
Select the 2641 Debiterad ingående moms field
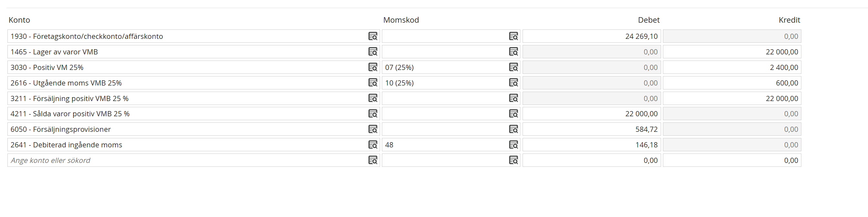click(x=185, y=145)
